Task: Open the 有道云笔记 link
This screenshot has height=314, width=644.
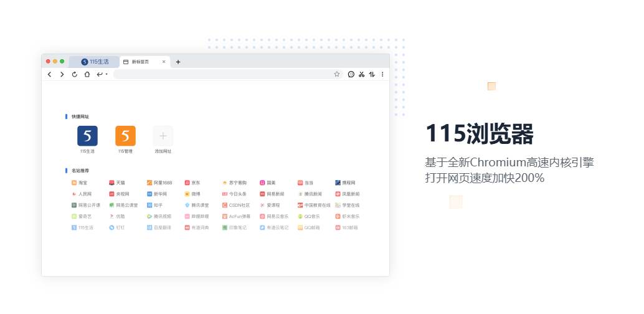Action: [275, 227]
